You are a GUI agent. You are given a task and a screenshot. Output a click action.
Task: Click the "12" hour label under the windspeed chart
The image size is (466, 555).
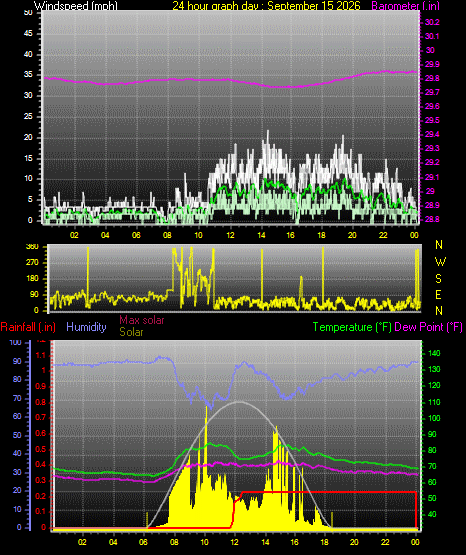[x=230, y=235]
